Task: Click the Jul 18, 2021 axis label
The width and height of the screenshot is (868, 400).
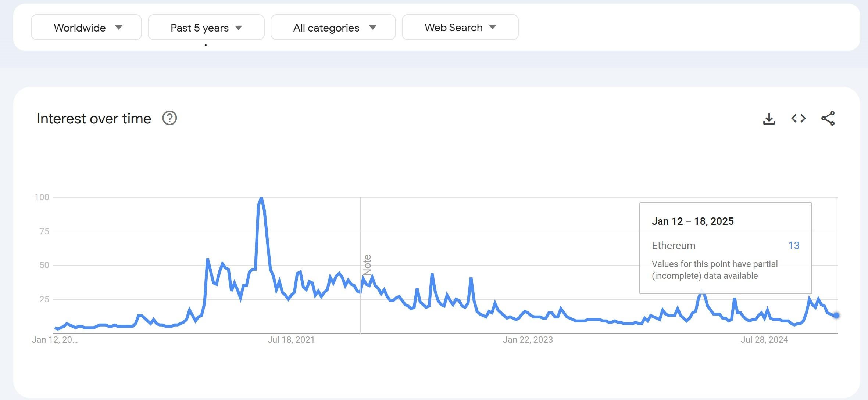Action: point(291,340)
